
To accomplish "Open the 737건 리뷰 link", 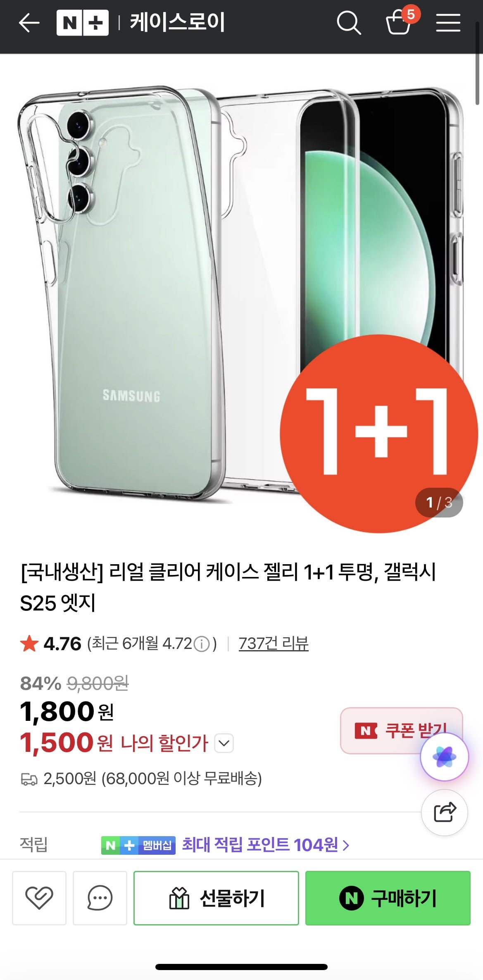I will pyautogui.click(x=274, y=644).
